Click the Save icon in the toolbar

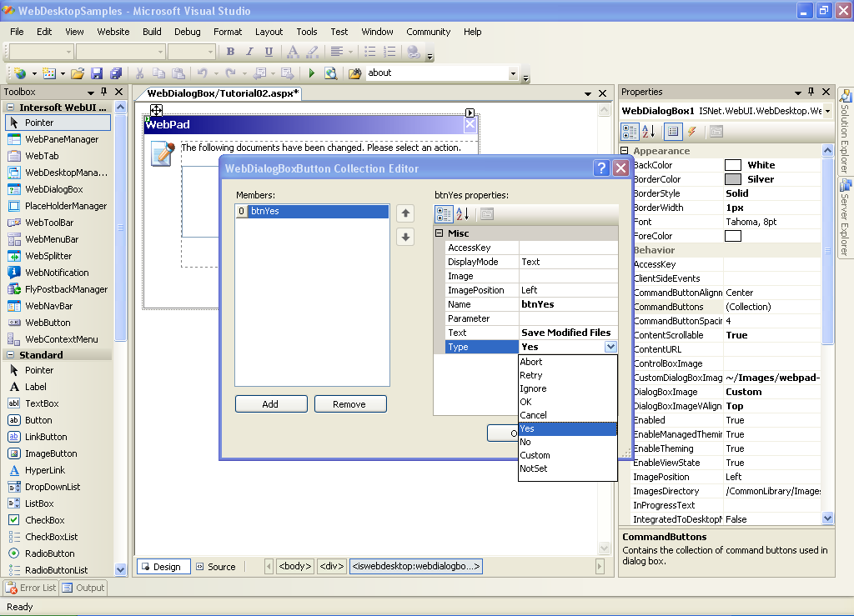(97, 73)
